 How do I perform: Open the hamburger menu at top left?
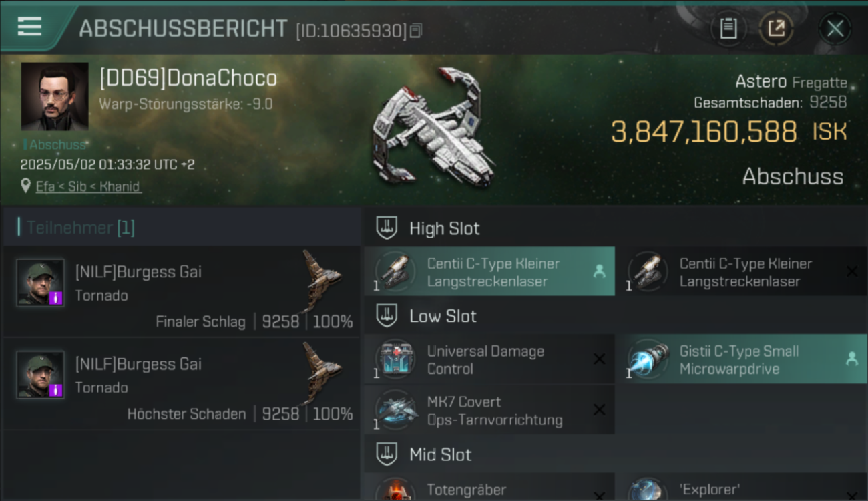(30, 27)
